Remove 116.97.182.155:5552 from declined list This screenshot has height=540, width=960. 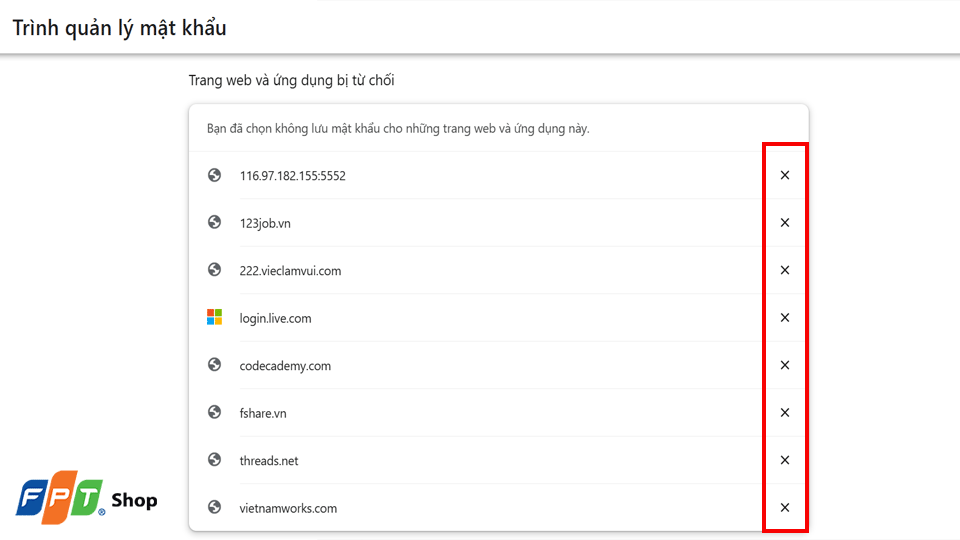click(x=785, y=175)
